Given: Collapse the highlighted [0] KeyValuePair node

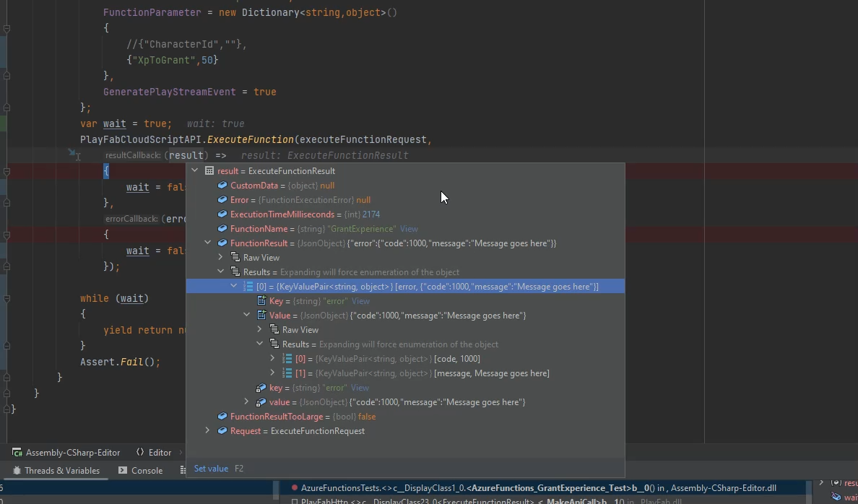Looking at the screenshot, I should [x=234, y=286].
